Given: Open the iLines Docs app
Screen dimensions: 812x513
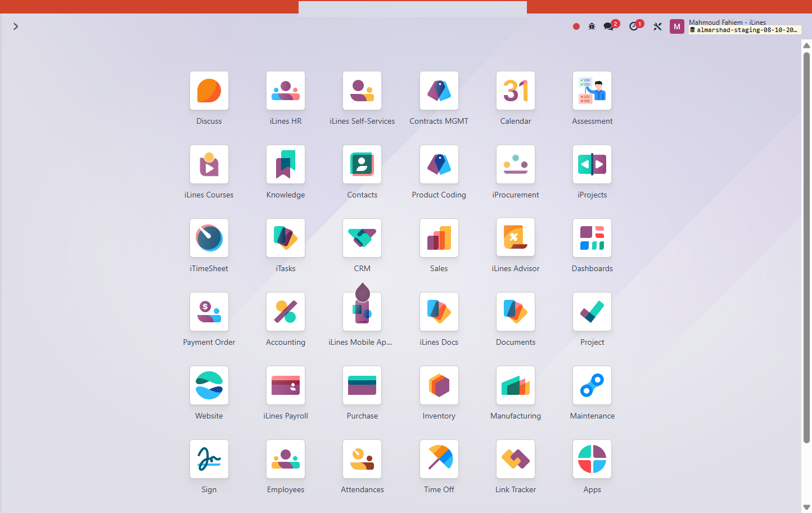Looking at the screenshot, I should (x=439, y=312).
